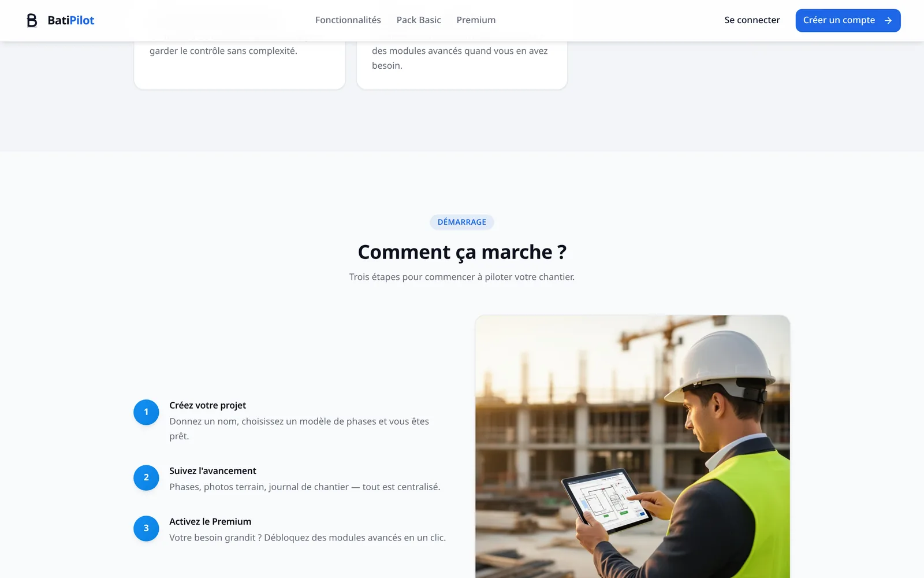Open the Premium nav link
The height and width of the screenshot is (578, 924).
click(476, 20)
